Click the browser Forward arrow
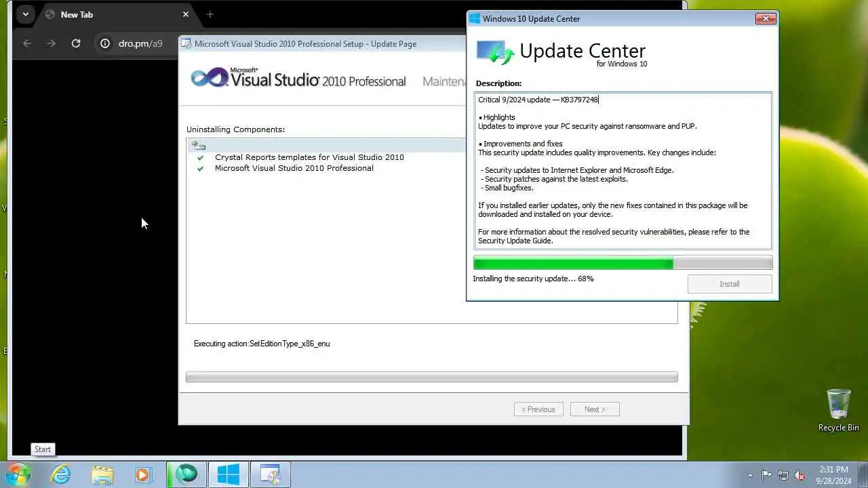This screenshot has height=488, width=868. 52,43
